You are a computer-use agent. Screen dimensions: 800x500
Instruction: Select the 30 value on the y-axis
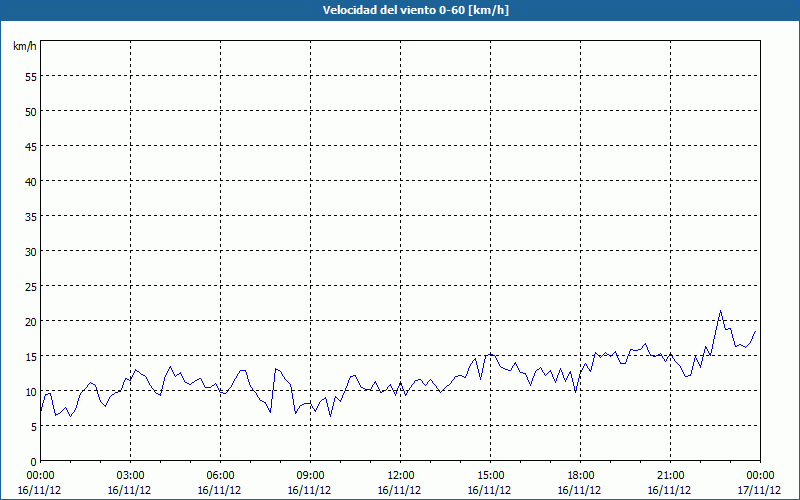[x=31, y=252]
